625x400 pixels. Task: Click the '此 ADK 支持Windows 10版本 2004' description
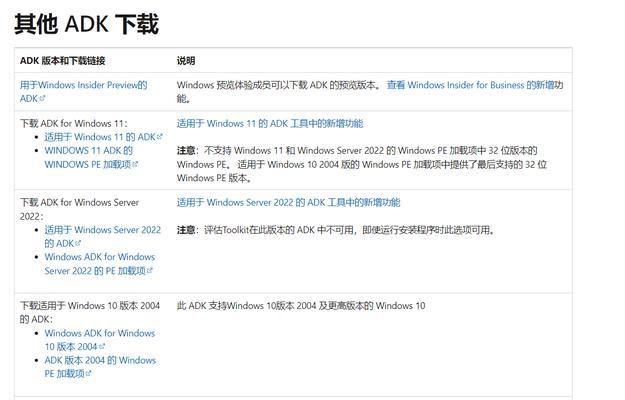[x=301, y=306]
